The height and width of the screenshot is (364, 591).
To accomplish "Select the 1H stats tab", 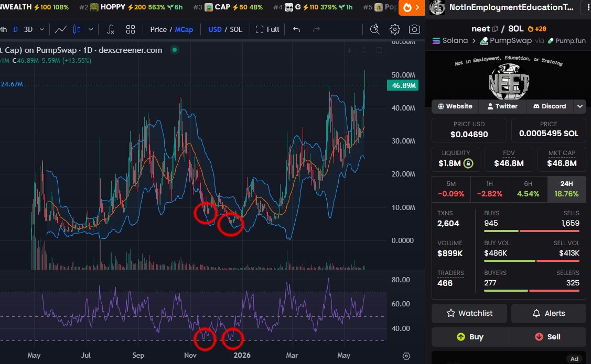I will [489, 189].
